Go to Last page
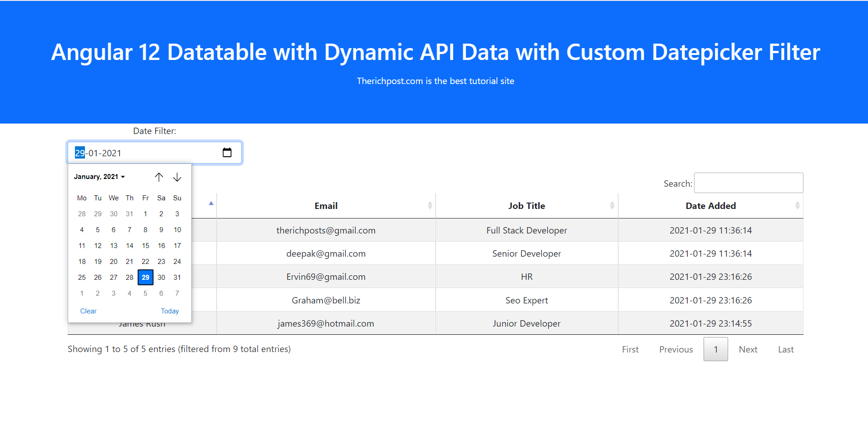This screenshot has width=868, height=422. coord(786,349)
